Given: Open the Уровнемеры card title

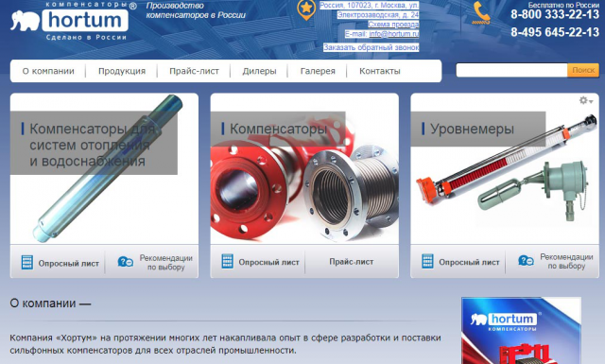Looking at the screenshot, I should 472,129.
